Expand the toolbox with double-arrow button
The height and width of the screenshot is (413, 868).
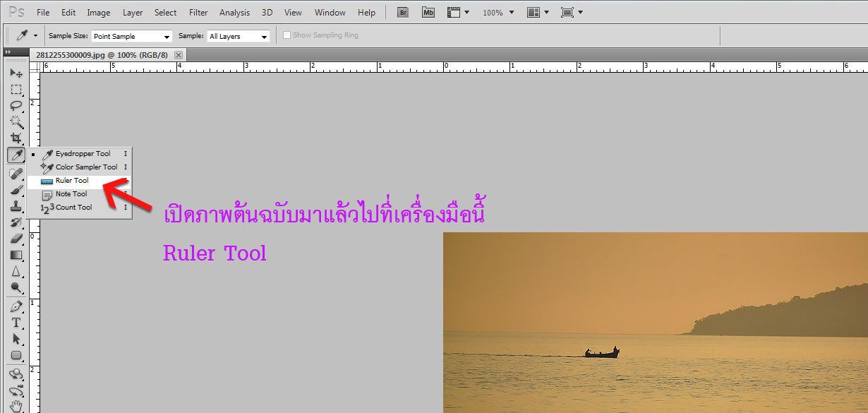click(x=8, y=52)
